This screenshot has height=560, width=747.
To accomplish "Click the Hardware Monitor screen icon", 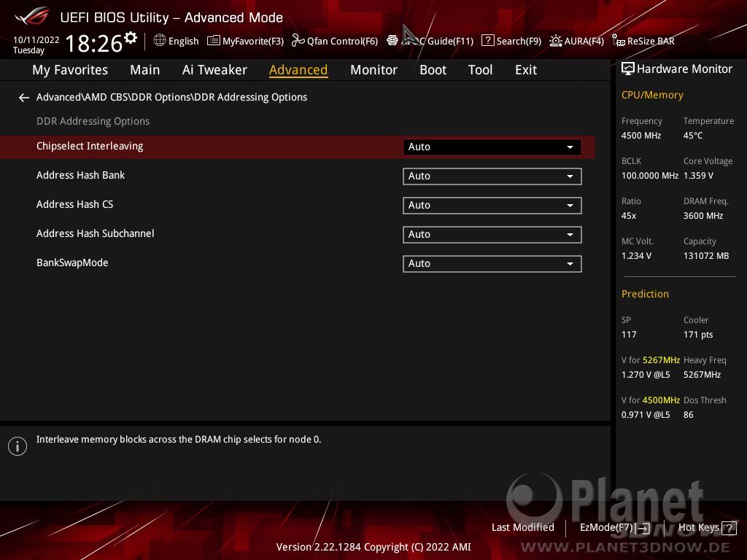I will [x=628, y=69].
